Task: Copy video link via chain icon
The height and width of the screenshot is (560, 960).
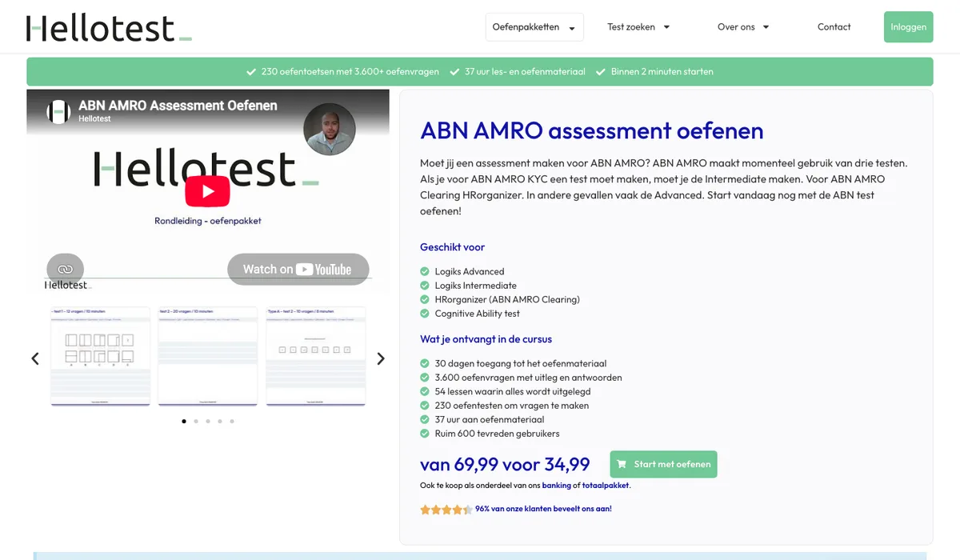Action: pos(65,270)
